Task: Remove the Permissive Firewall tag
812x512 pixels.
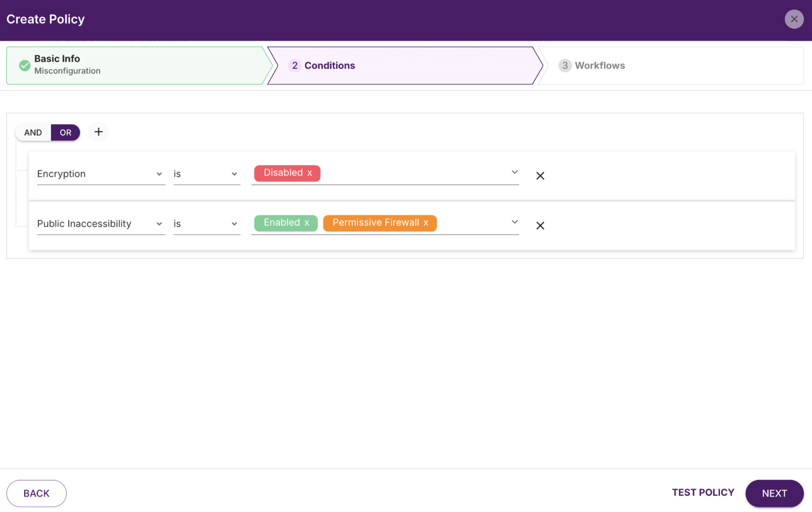Action: (426, 223)
